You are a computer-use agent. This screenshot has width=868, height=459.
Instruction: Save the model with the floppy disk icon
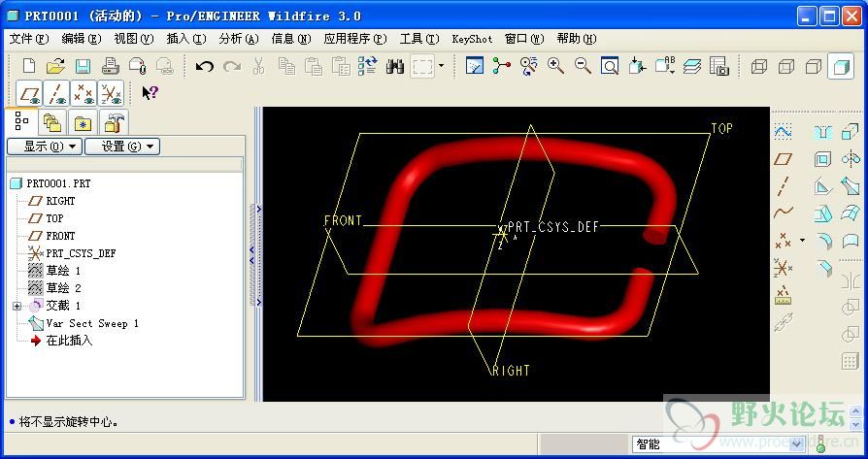[x=83, y=67]
